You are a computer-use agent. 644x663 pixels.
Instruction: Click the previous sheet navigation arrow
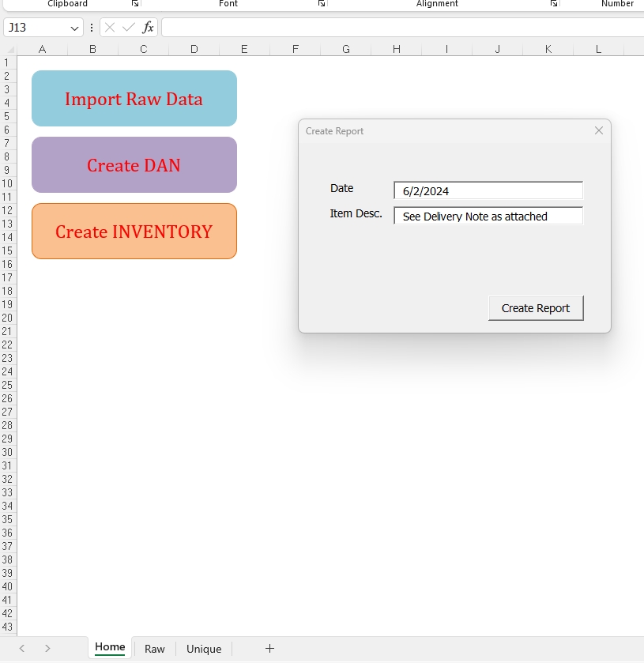pyautogui.click(x=21, y=647)
